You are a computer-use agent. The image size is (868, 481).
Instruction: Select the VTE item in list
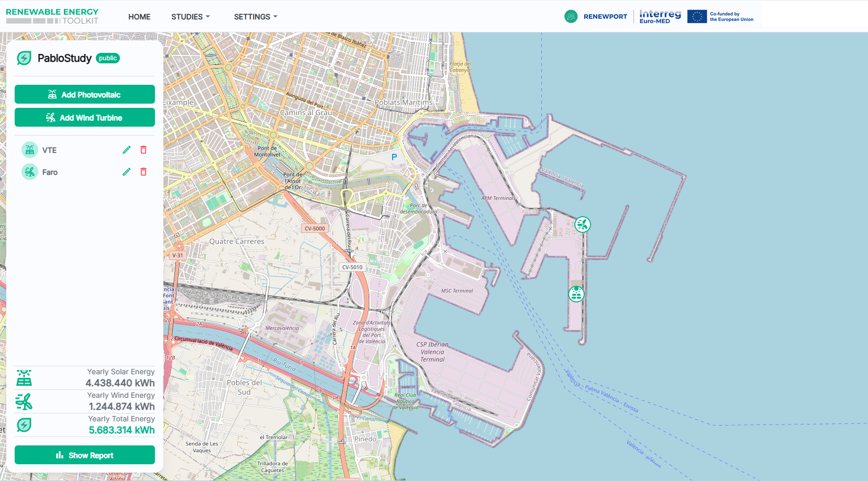(50, 150)
